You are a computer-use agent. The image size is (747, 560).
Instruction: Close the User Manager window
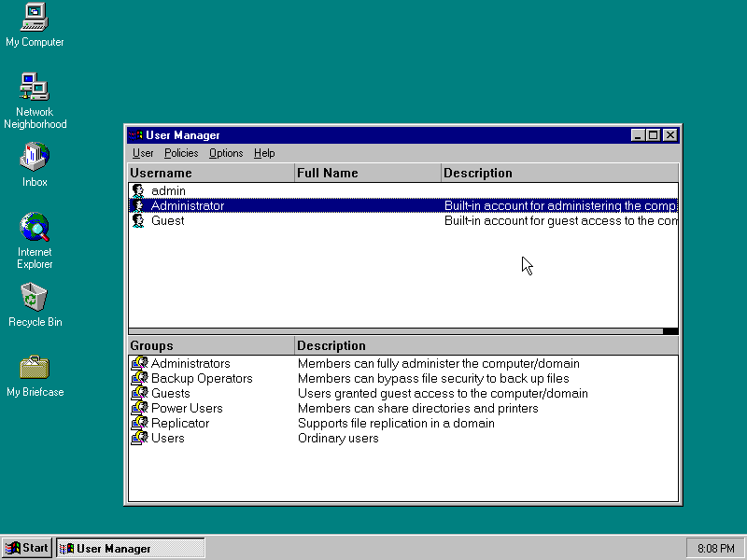pos(669,135)
